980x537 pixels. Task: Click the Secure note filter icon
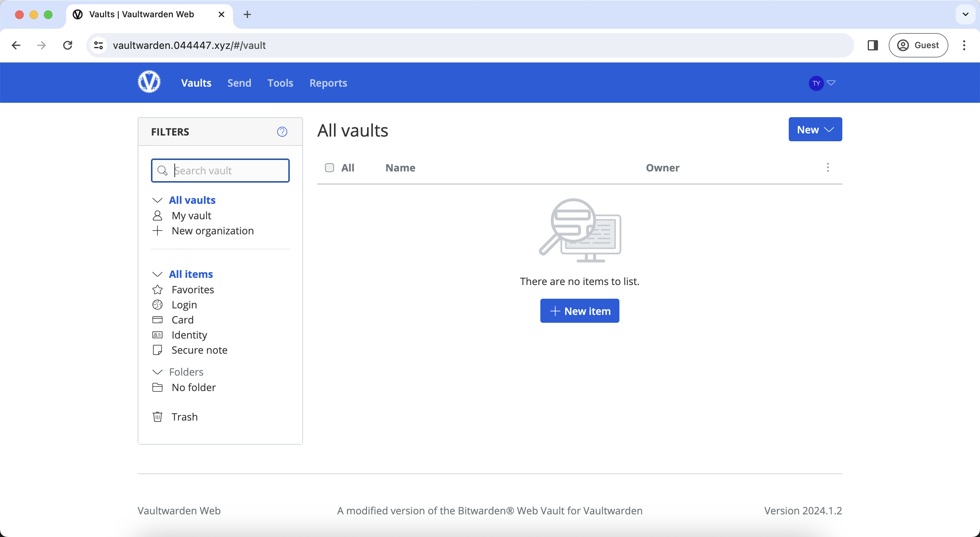(157, 350)
